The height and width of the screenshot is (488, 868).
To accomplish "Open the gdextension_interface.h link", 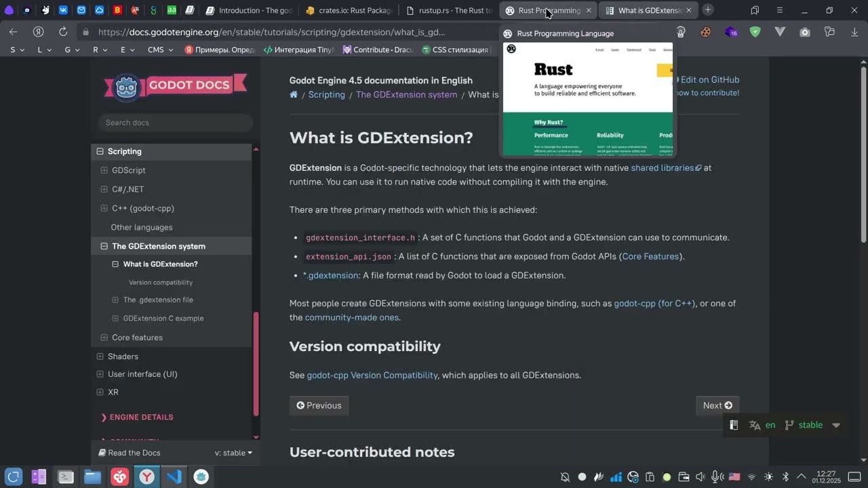I will click(360, 238).
